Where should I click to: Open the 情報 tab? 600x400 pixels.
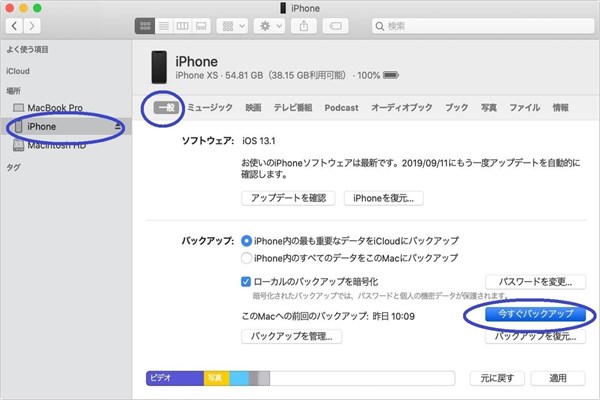tap(561, 108)
